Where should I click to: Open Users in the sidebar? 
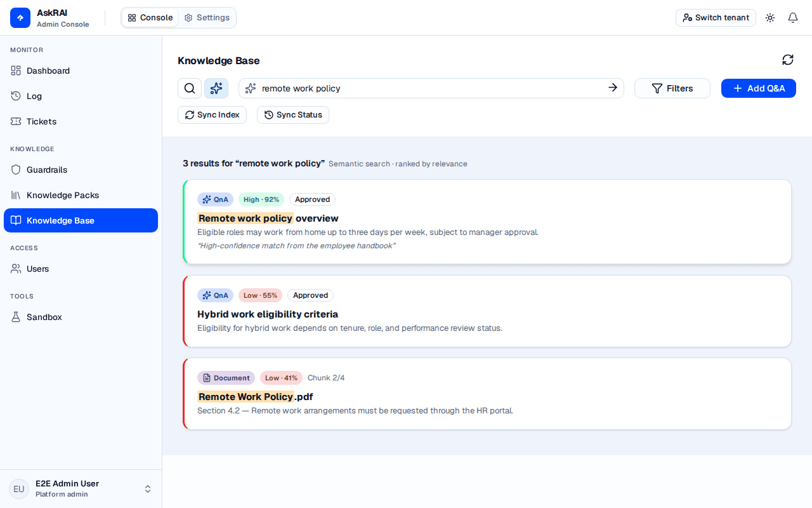[x=81, y=269]
